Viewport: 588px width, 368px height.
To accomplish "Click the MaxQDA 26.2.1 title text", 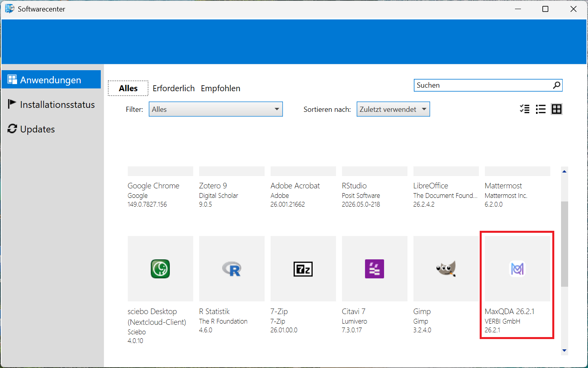I will tap(509, 311).
